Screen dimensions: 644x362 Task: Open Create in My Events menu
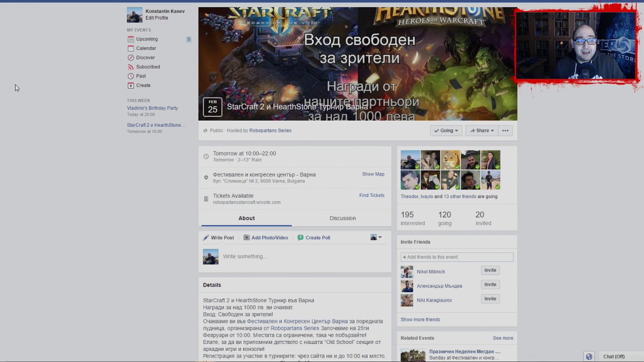pyautogui.click(x=143, y=85)
